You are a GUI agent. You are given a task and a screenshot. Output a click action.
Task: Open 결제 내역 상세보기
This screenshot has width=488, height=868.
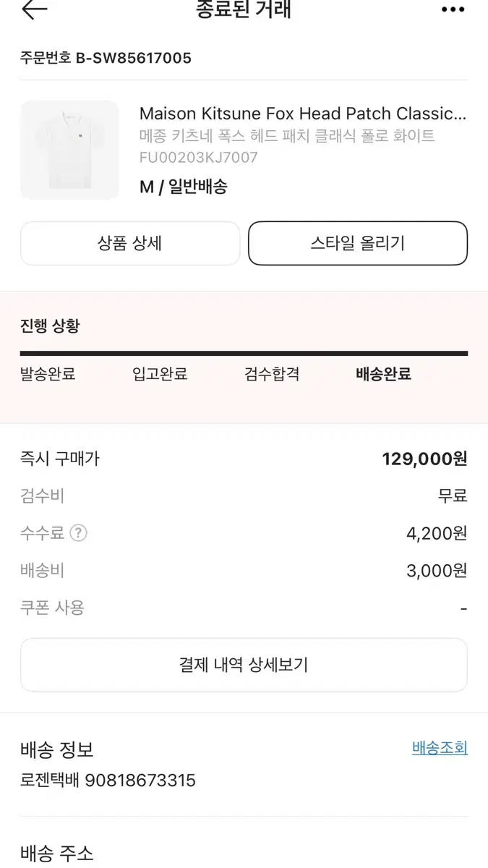244,665
